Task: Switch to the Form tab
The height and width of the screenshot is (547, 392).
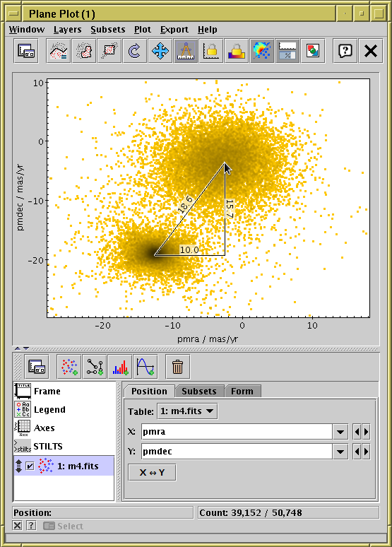Action: pyautogui.click(x=242, y=391)
